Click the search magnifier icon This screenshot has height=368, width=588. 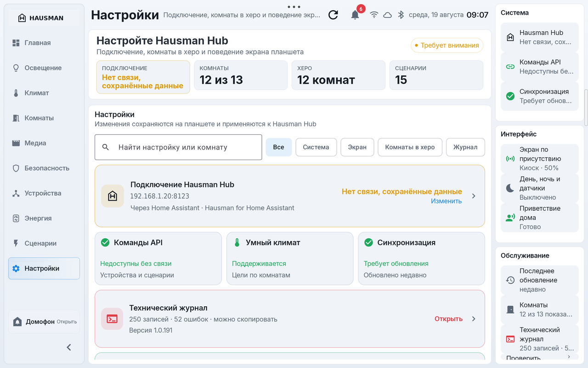106,147
